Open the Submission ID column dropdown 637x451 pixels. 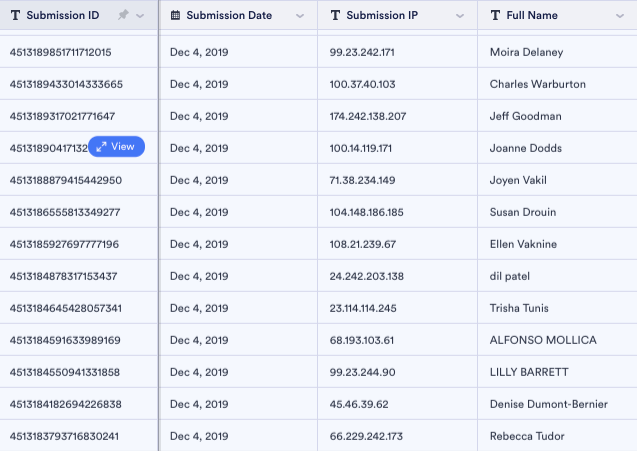tap(140, 16)
